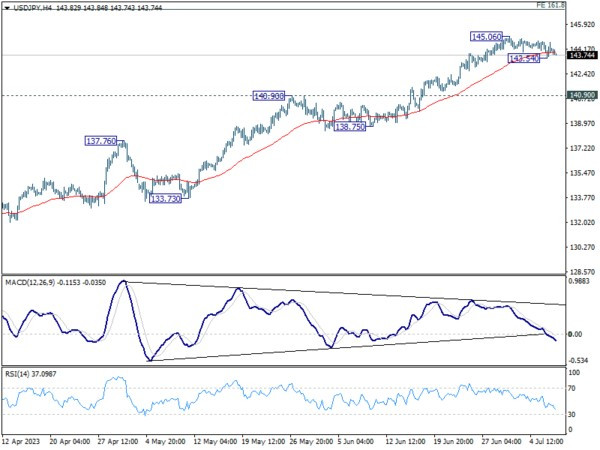Select the dashed 140.900 horizontal level line
The image size is (600, 450).
pos(283,95)
